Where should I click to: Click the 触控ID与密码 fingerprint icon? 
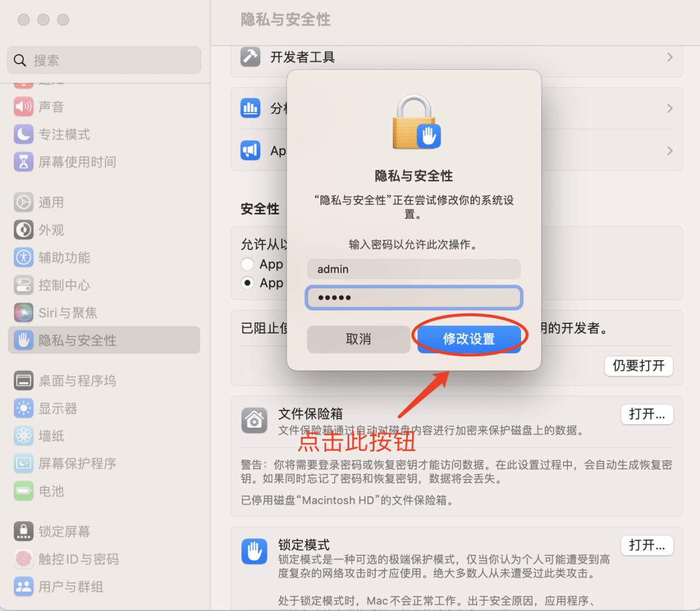(x=23, y=559)
